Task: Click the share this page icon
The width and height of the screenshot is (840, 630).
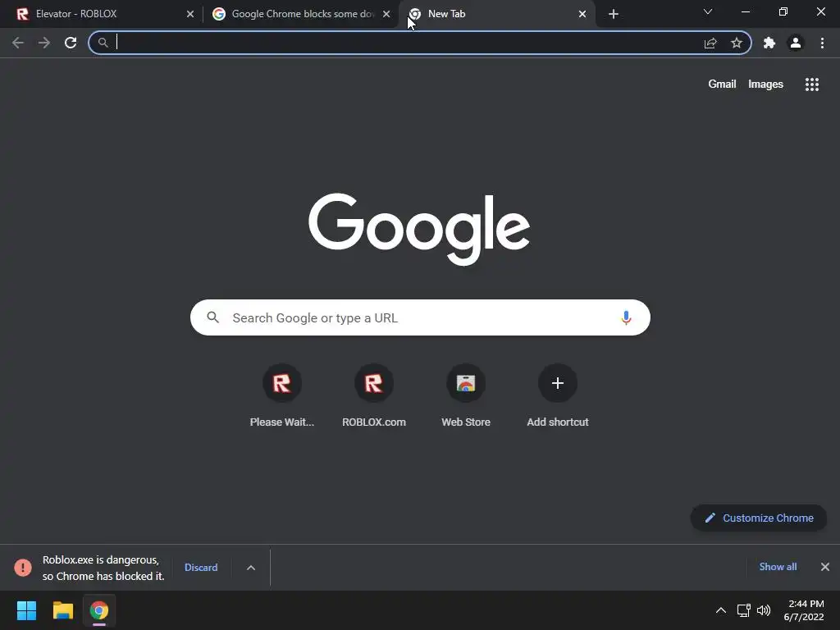Action: tap(710, 43)
